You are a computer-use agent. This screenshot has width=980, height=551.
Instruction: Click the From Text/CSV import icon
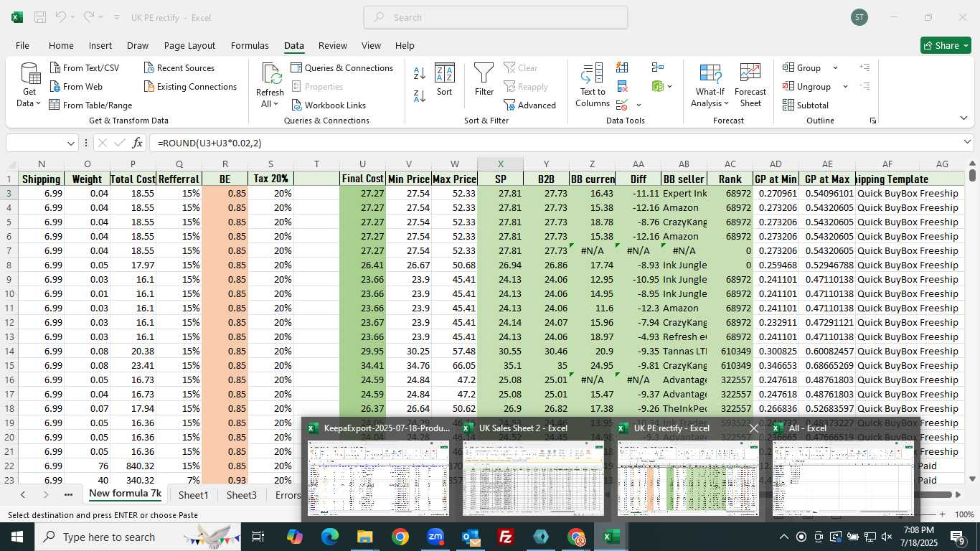(55, 67)
